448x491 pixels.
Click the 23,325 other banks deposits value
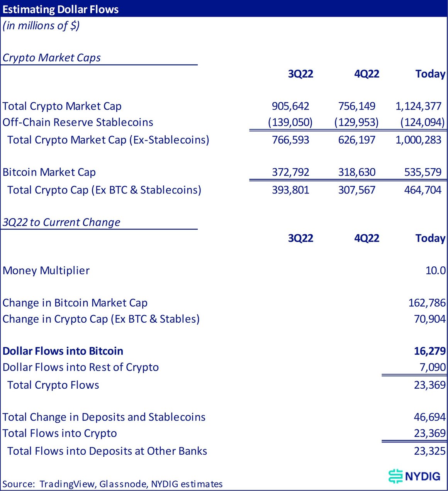[x=429, y=451]
